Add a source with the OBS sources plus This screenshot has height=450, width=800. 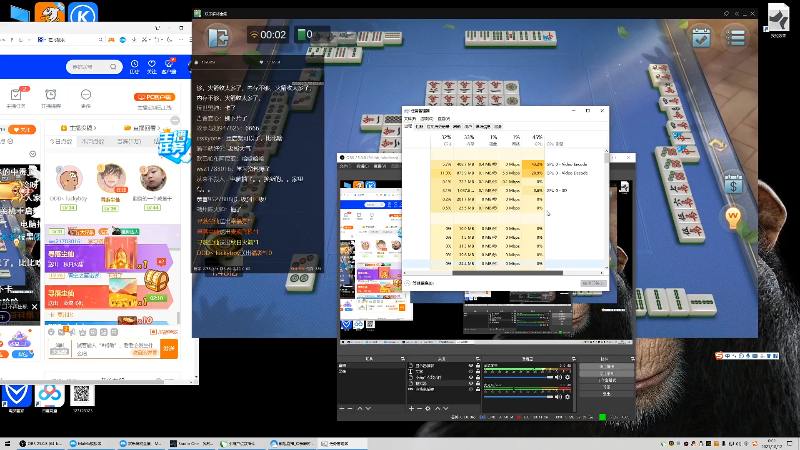point(411,409)
